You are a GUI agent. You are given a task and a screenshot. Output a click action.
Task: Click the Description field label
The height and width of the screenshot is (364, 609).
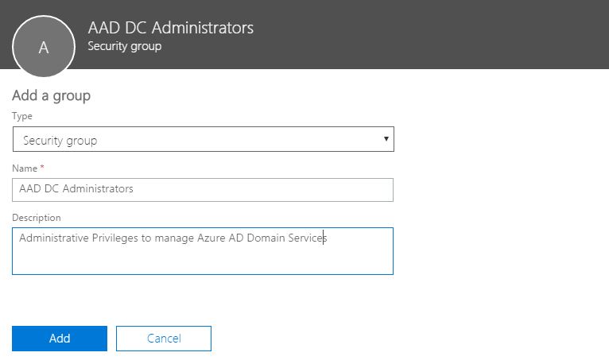(36, 217)
